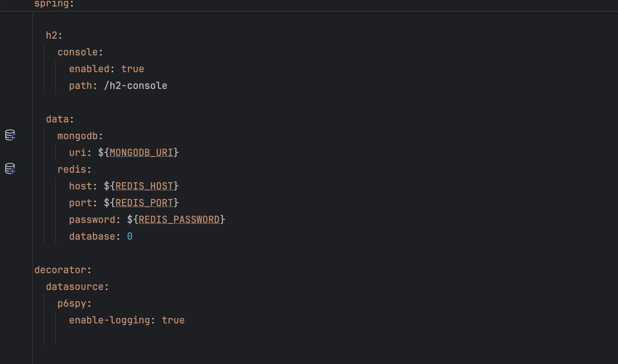Place cursor in the /h2-console path value
The width and height of the screenshot is (618, 364).
point(135,85)
